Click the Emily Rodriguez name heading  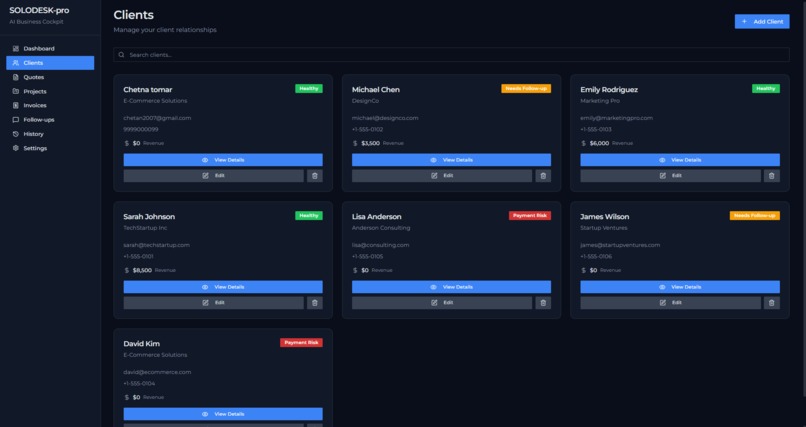609,89
